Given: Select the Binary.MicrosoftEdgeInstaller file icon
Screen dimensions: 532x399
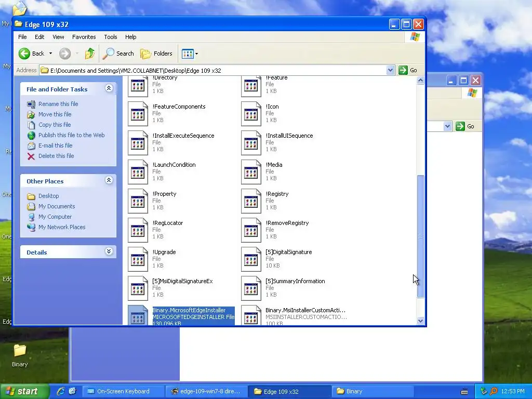Looking at the screenshot, I should coord(138,315).
